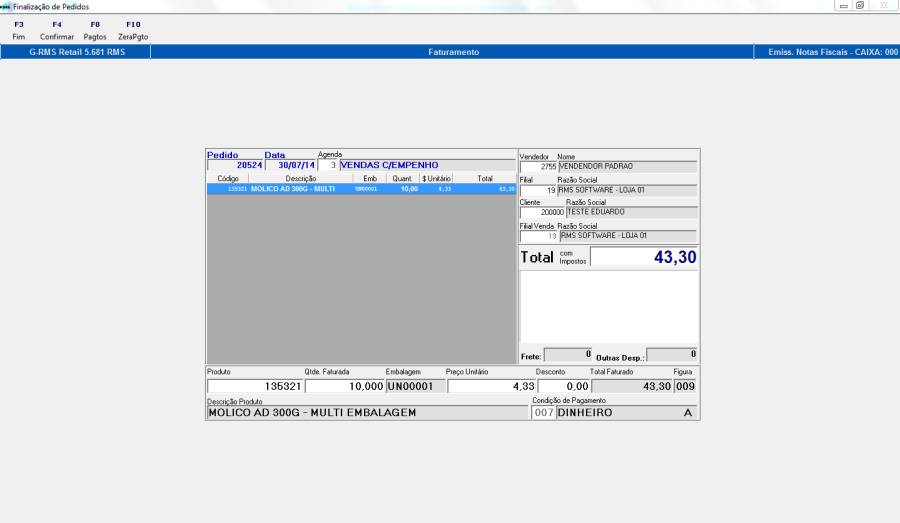Click the Outras Desp. field
900x523 pixels.
(x=672, y=355)
